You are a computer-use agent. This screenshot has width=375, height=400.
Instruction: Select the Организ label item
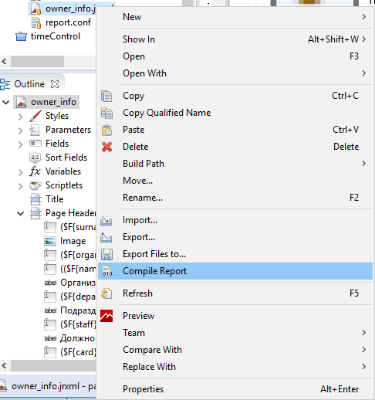tap(78, 283)
